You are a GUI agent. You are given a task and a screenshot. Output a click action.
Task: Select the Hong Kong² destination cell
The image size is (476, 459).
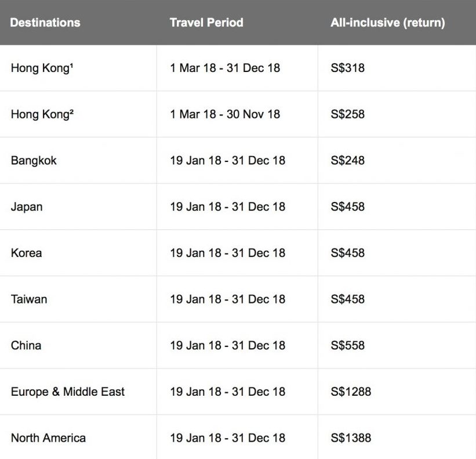pyautogui.click(x=42, y=114)
